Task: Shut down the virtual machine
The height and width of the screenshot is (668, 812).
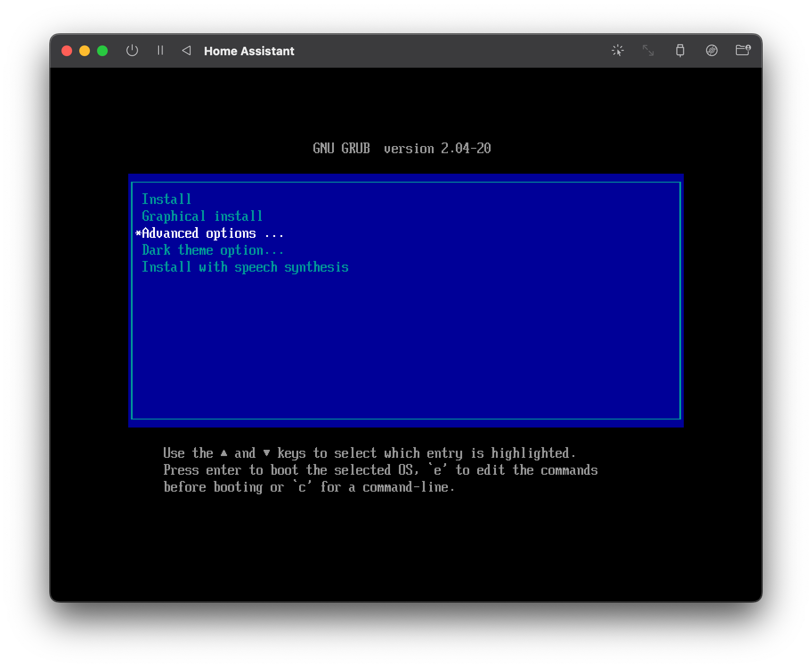Action: click(x=132, y=50)
